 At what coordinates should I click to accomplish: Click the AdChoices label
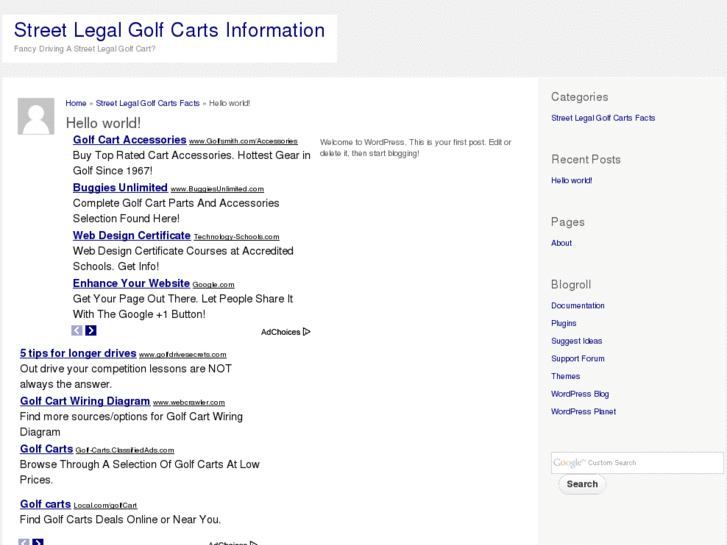pyautogui.click(x=281, y=332)
